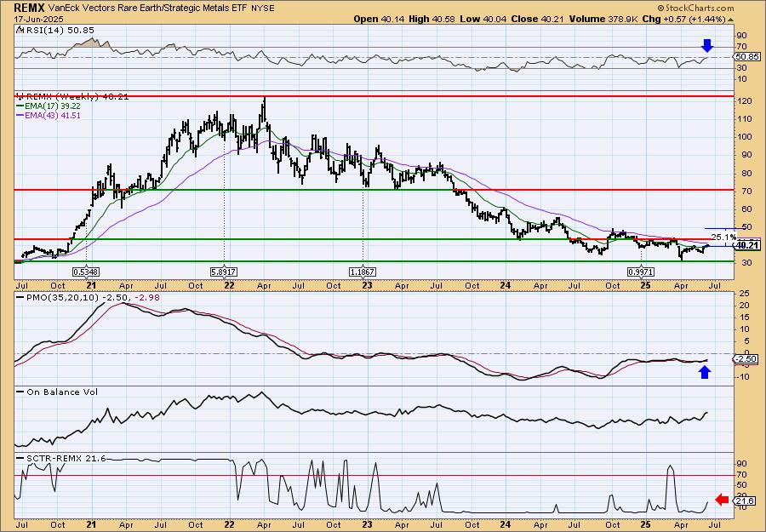This screenshot has height=532, width=766.
Task: Click the 0.5348 data label
Action: point(87,272)
